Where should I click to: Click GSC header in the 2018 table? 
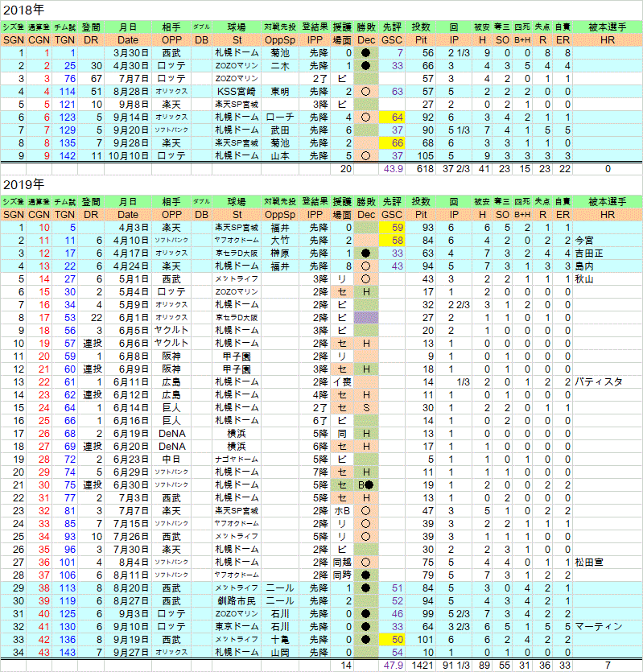tap(392, 40)
